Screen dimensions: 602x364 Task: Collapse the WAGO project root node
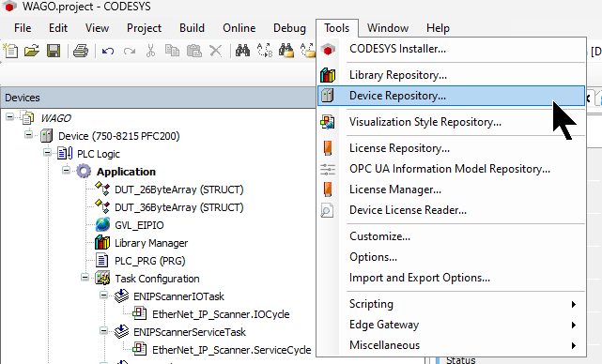(9, 116)
